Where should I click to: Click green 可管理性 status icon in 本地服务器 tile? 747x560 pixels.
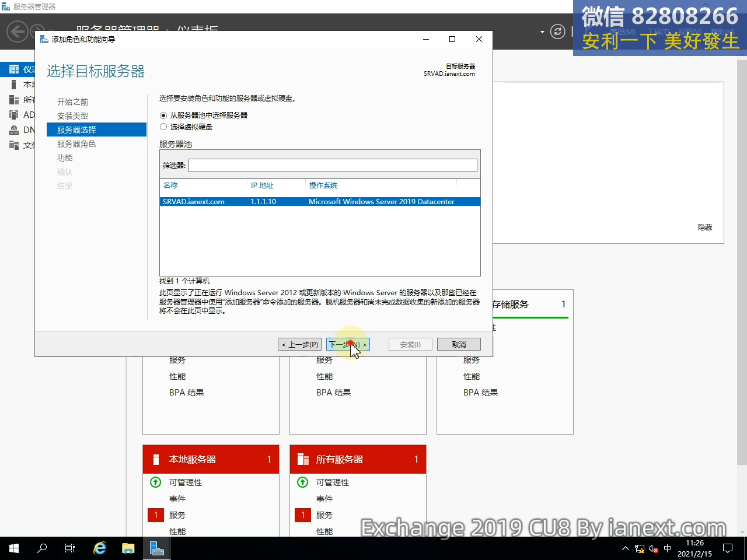[156, 482]
